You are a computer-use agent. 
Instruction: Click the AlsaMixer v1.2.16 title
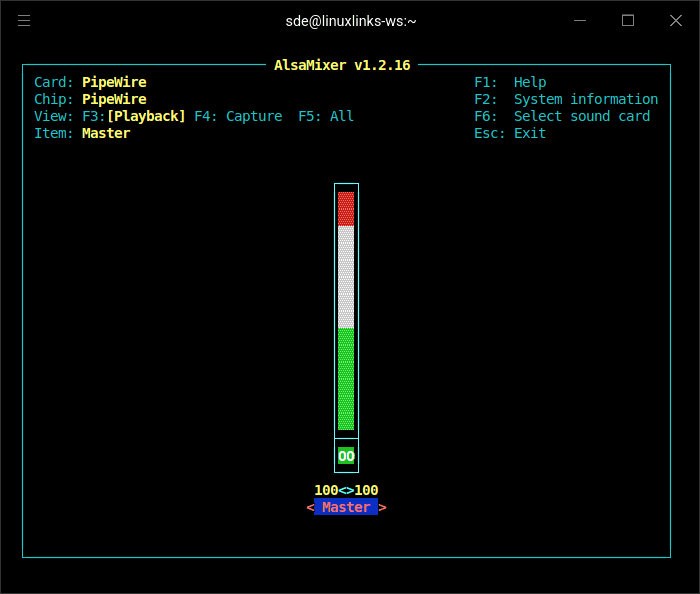[x=342, y=65]
